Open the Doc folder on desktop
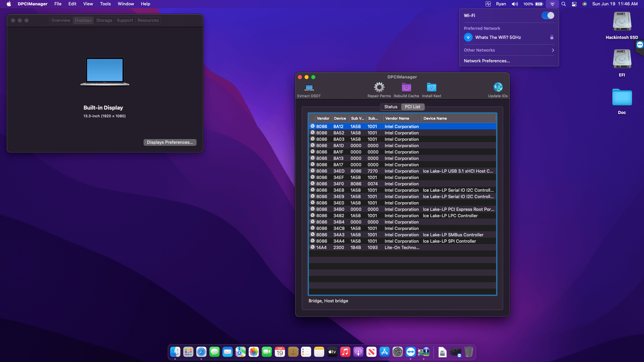 pyautogui.click(x=622, y=98)
